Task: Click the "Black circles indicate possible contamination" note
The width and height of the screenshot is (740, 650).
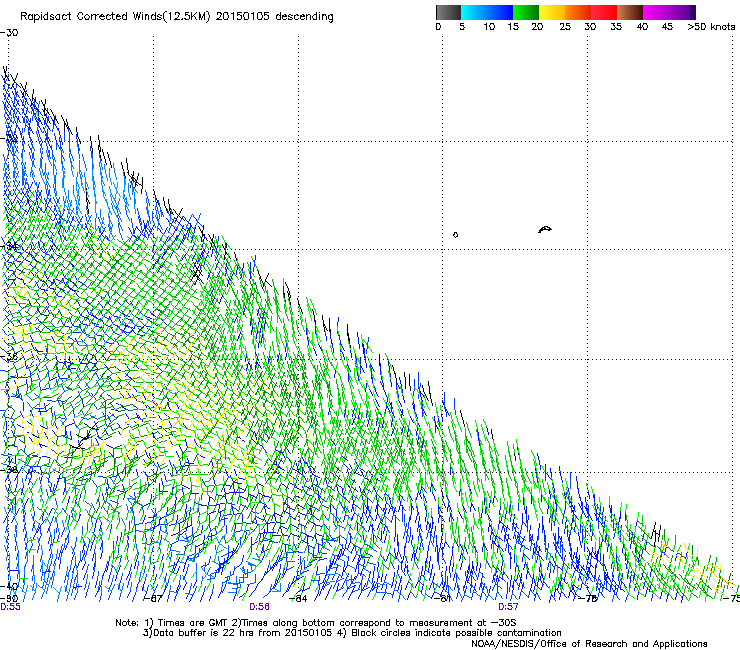Action: point(456,633)
